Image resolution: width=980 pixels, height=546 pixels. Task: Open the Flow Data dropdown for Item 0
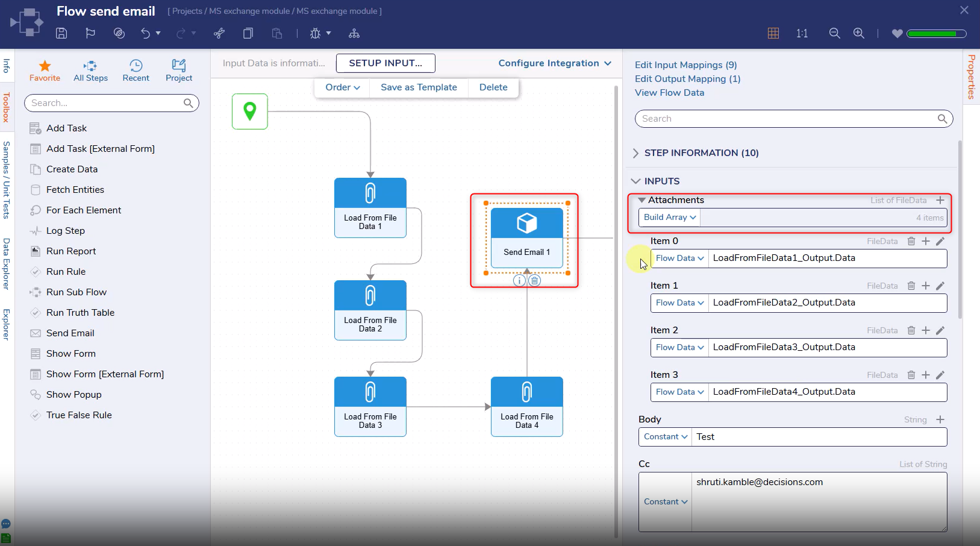(x=679, y=259)
